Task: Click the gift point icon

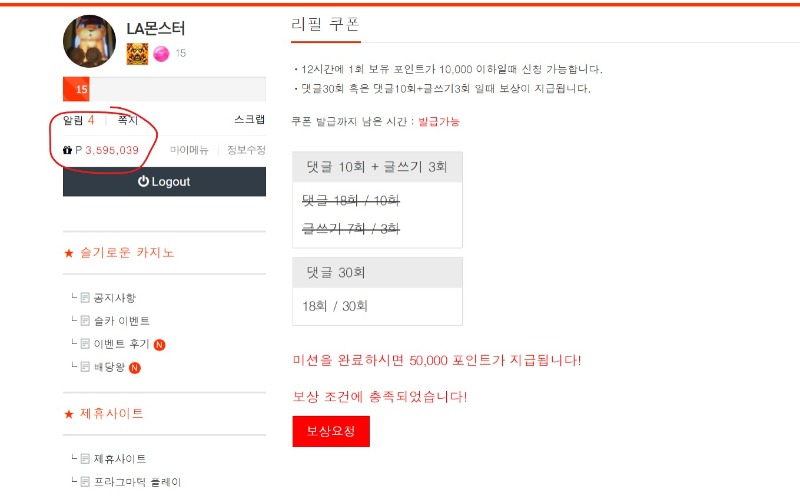Action: pos(67,150)
